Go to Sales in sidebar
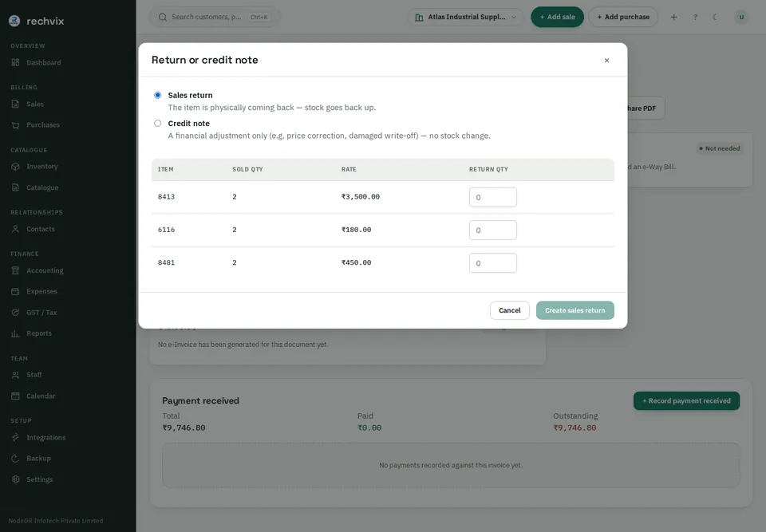The width and height of the screenshot is (766, 532). [x=34, y=104]
